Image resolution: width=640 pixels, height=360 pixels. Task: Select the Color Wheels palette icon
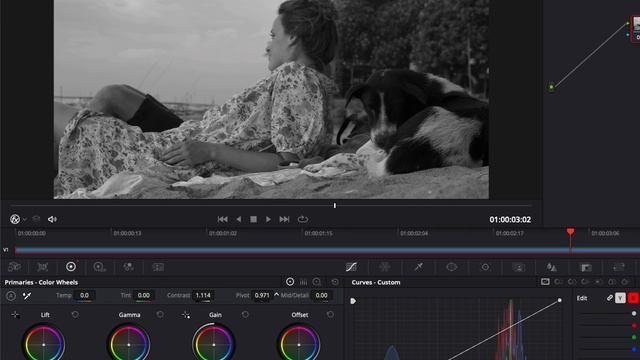point(71,267)
